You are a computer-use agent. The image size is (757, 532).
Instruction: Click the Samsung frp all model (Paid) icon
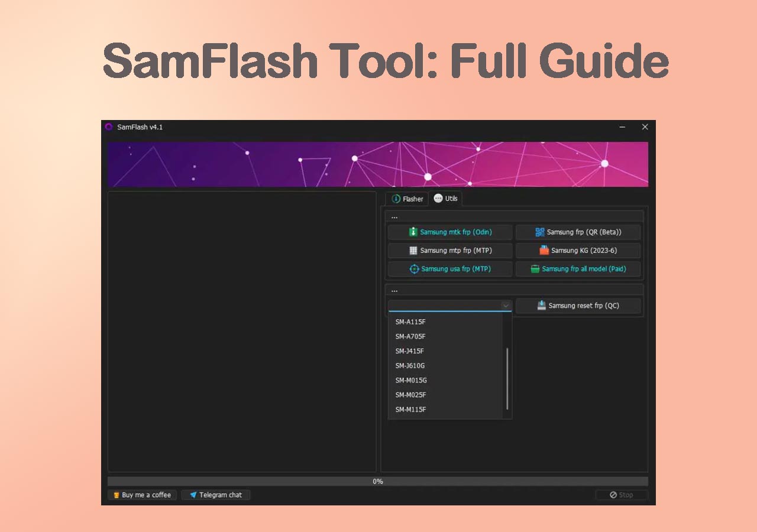click(x=535, y=269)
